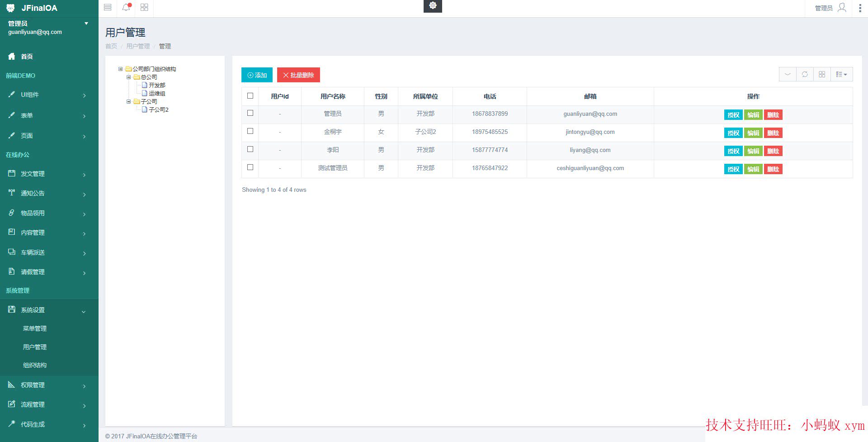
Task: Collapse the 系统设置 menu chevron
Action: (x=84, y=311)
